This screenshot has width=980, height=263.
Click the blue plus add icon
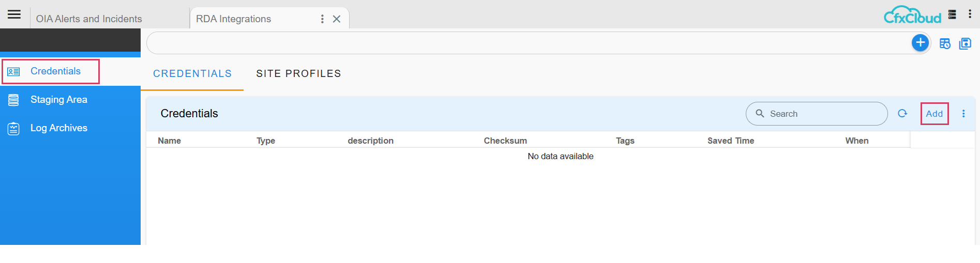pos(920,43)
